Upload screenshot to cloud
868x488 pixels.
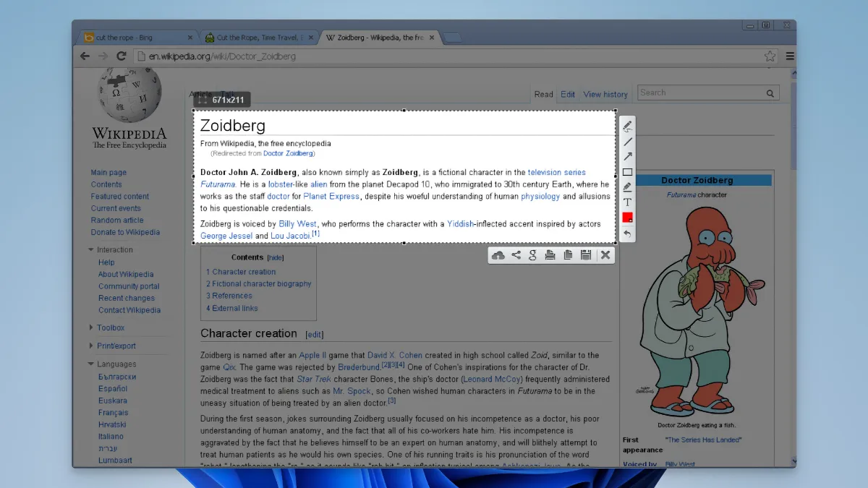click(x=498, y=255)
